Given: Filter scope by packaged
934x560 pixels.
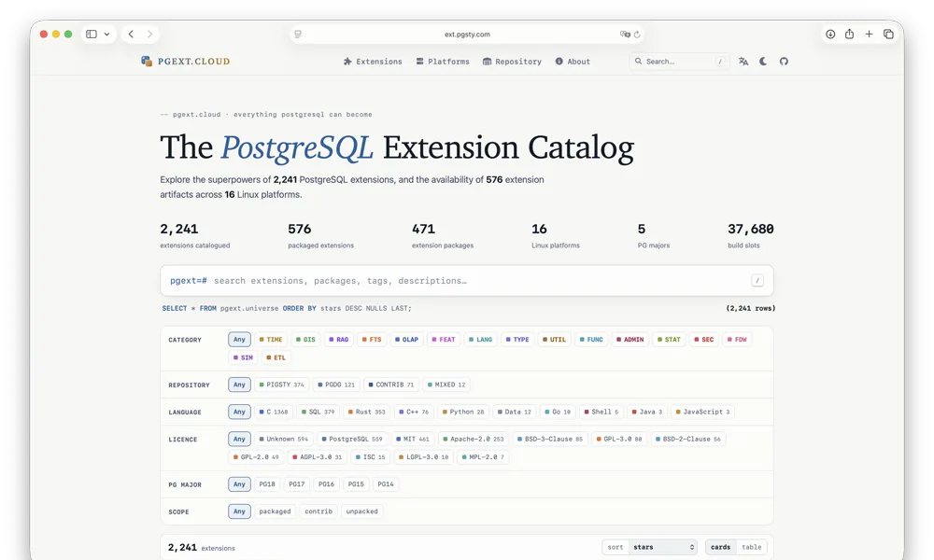Looking at the screenshot, I should [x=275, y=511].
